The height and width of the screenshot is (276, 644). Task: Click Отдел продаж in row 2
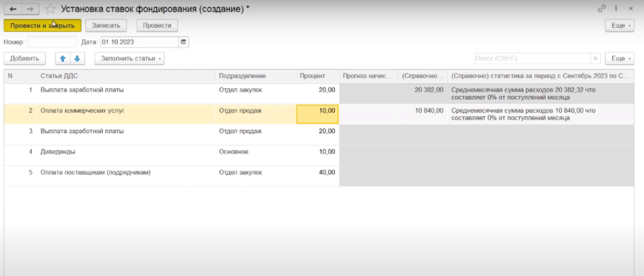(255, 114)
